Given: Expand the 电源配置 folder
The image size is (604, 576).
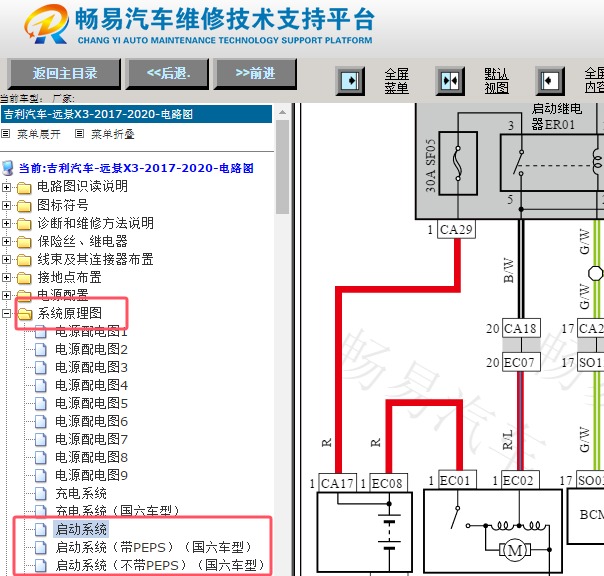Looking at the screenshot, I should (6, 296).
